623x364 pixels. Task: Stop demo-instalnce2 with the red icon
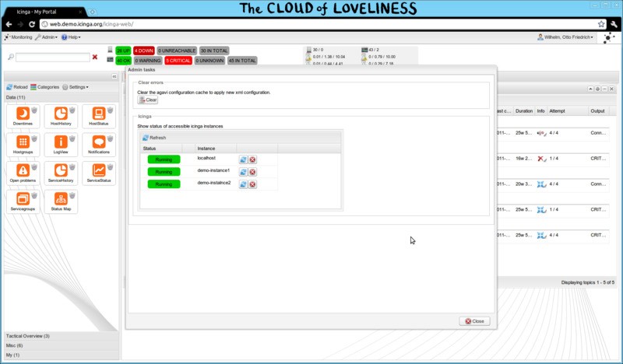pos(252,184)
